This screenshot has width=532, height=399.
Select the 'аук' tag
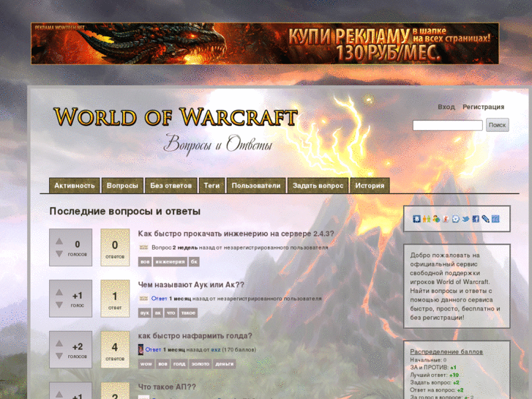pyautogui.click(x=145, y=313)
